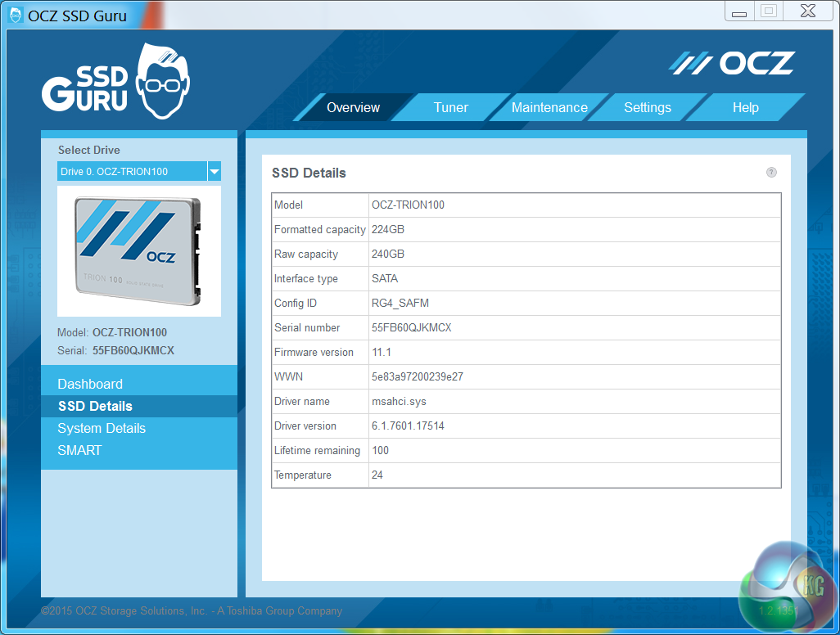Go to the Settings tab

(647, 108)
